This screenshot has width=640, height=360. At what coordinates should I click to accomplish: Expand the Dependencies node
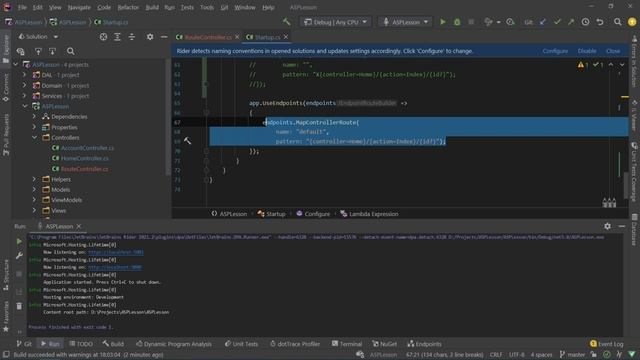[35, 117]
